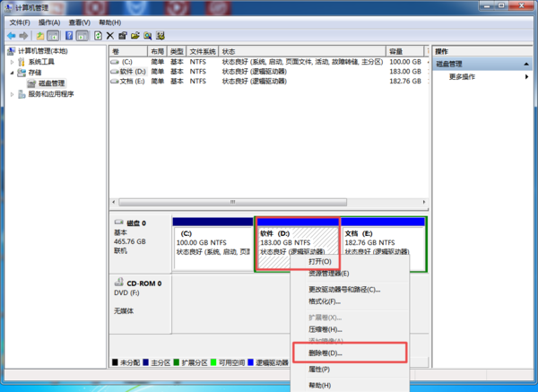Select the (C:) 100.00 GB NTFS partition block
Viewport: 538px width, 392px height.
coord(213,244)
